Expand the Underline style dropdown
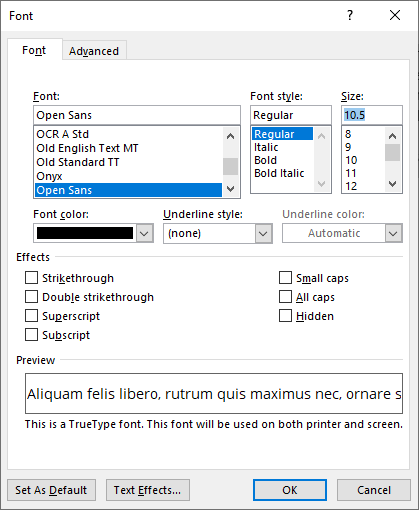The height and width of the screenshot is (510, 419). [263, 233]
